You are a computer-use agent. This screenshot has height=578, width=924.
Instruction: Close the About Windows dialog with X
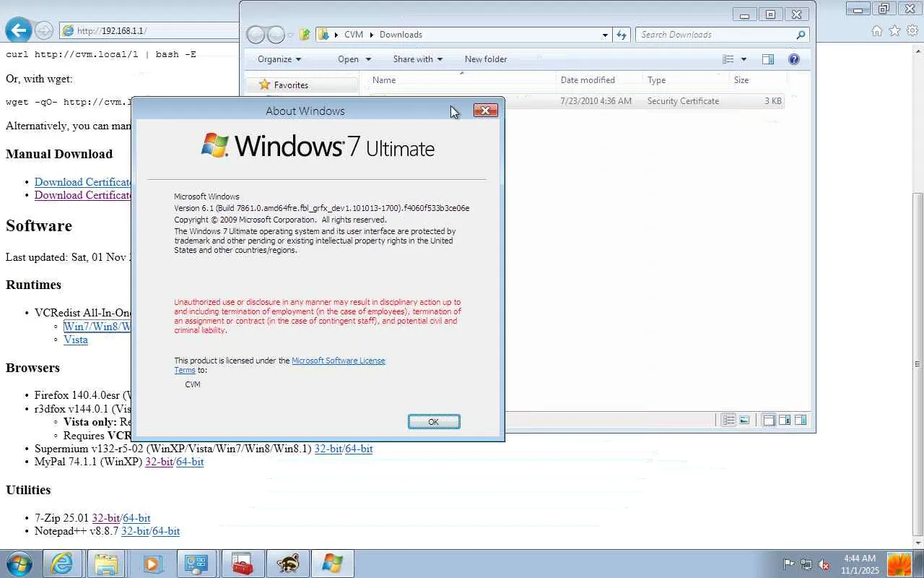tap(486, 111)
